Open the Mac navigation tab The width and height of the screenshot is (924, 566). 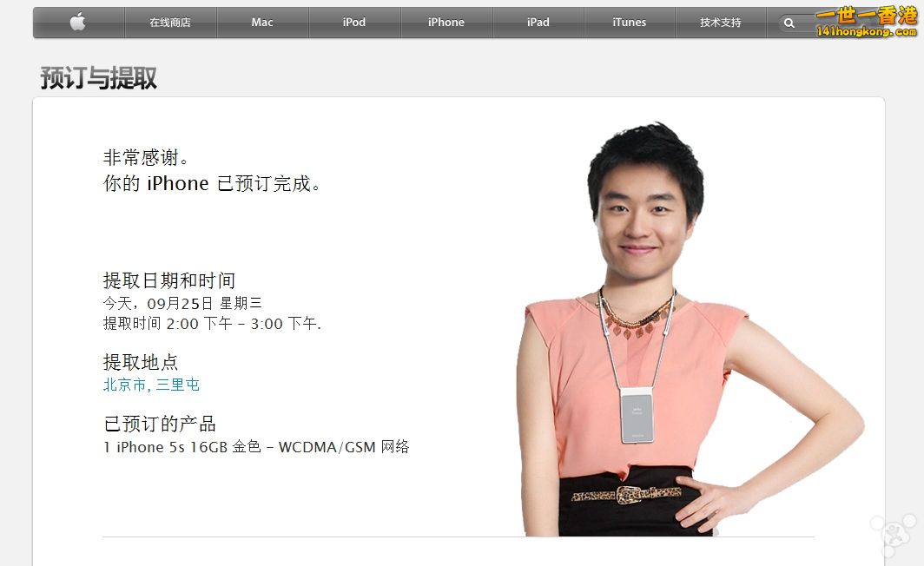tap(262, 23)
